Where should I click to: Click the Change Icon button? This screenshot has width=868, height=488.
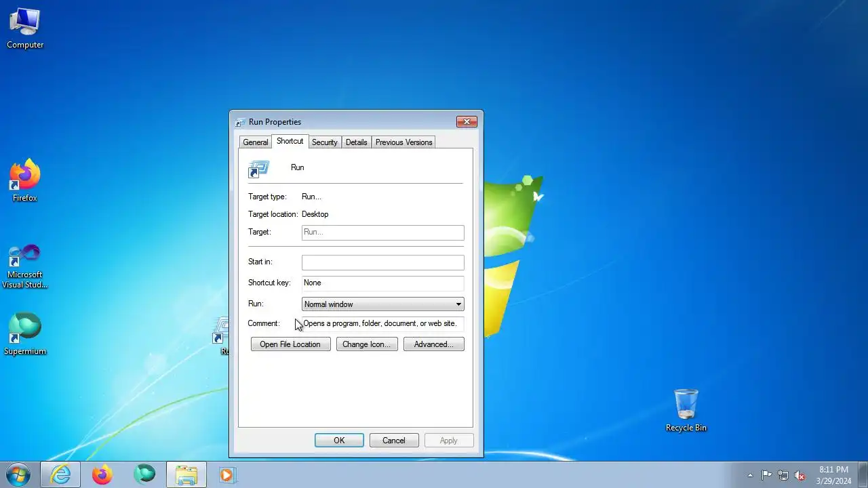[x=367, y=344]
